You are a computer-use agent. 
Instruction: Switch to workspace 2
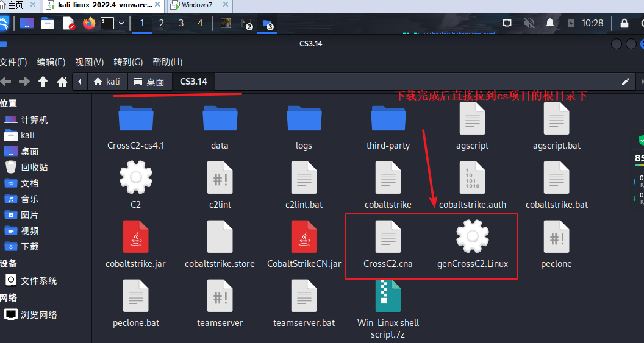point(162,23)
